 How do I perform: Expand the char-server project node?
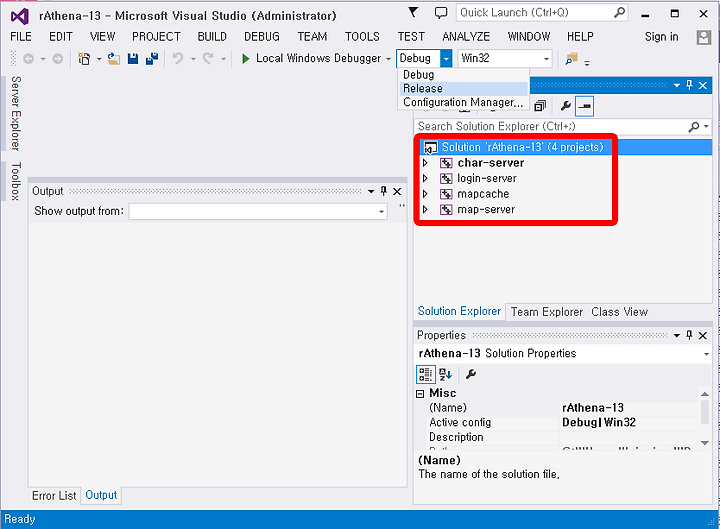pos(425,163)
